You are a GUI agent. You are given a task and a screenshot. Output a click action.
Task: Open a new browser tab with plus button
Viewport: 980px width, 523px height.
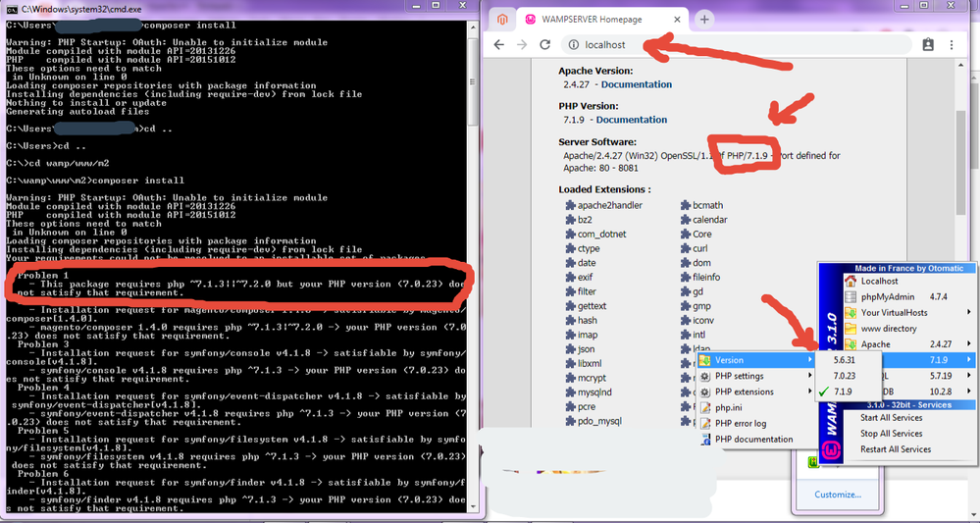tap(704, 20)
